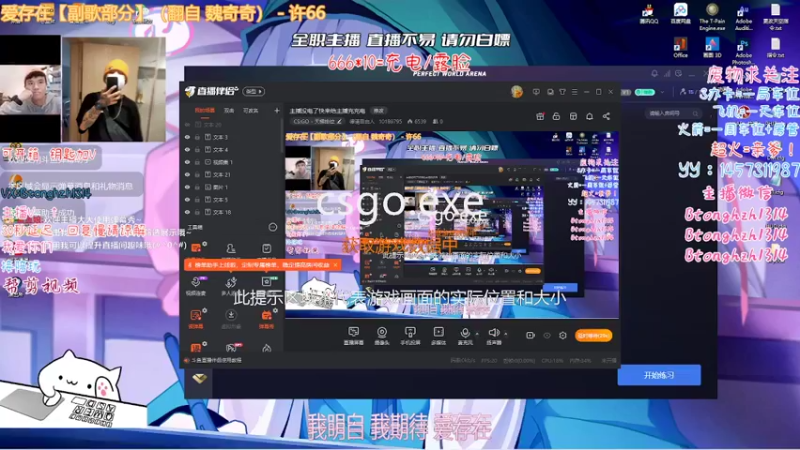Viewport: 800px width, 450px height.
Task: Open the 视频连麦 tool in the toolbox
Action: (196, 285)
